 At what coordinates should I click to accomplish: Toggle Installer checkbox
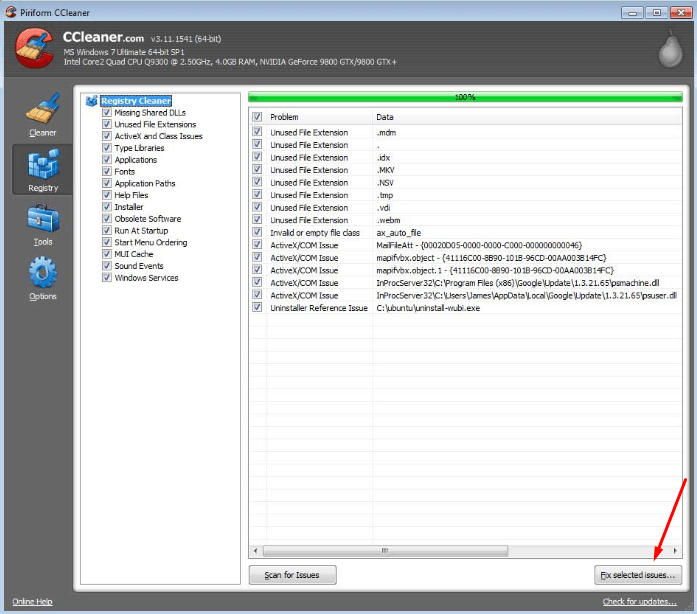(x=107, y=206)
